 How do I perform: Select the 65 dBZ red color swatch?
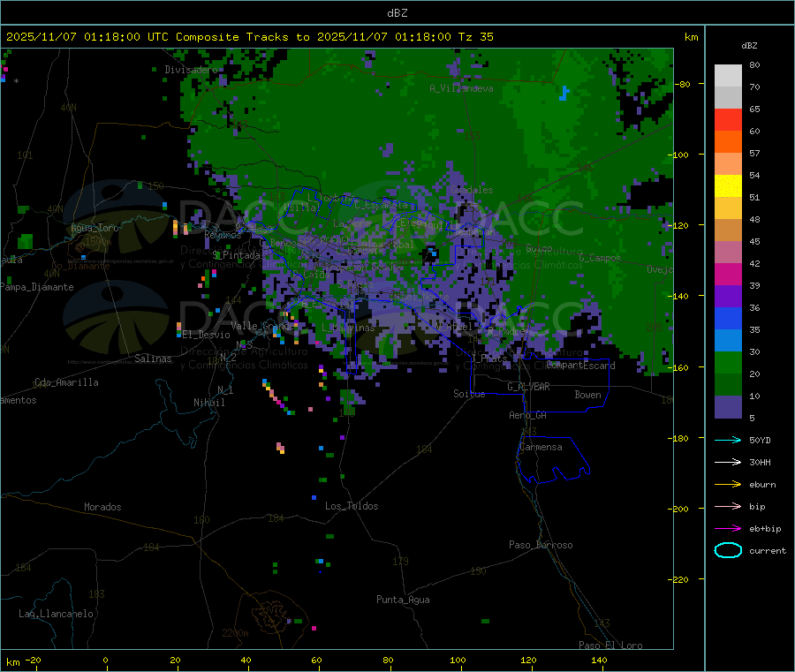point(728,119)
